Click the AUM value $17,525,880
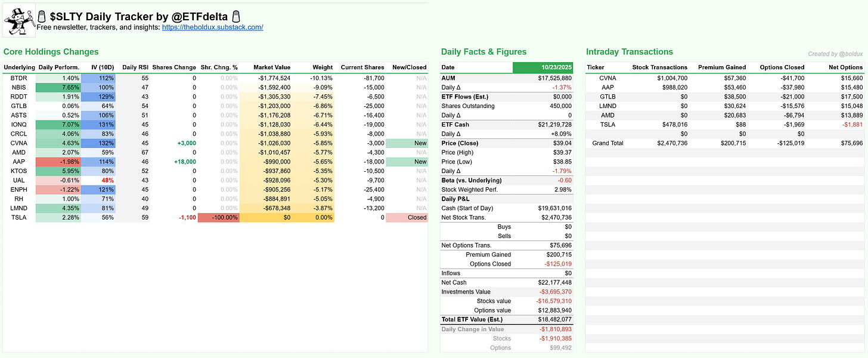Image resolution: width=868 pixels, height=358 pixels. [542, 78]
